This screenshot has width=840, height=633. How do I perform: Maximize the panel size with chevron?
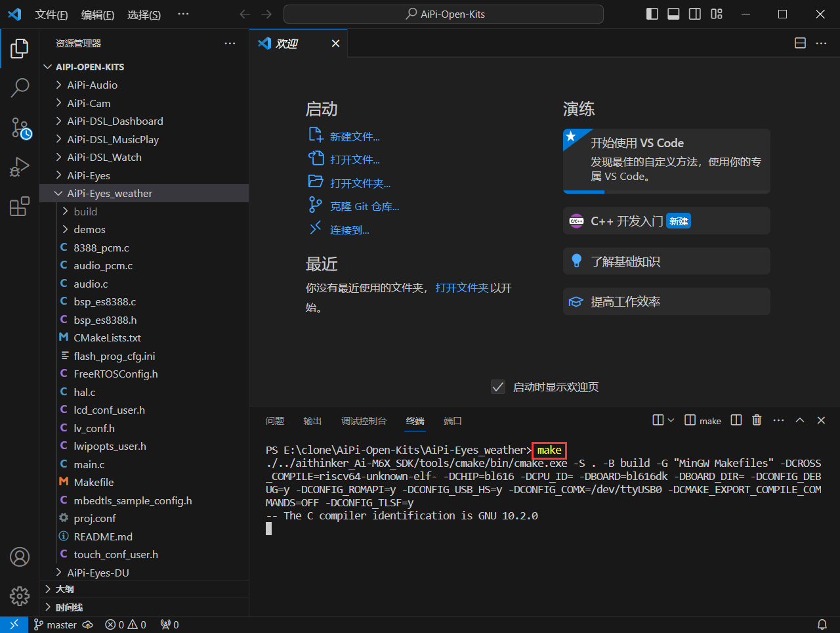click(800, 420)
